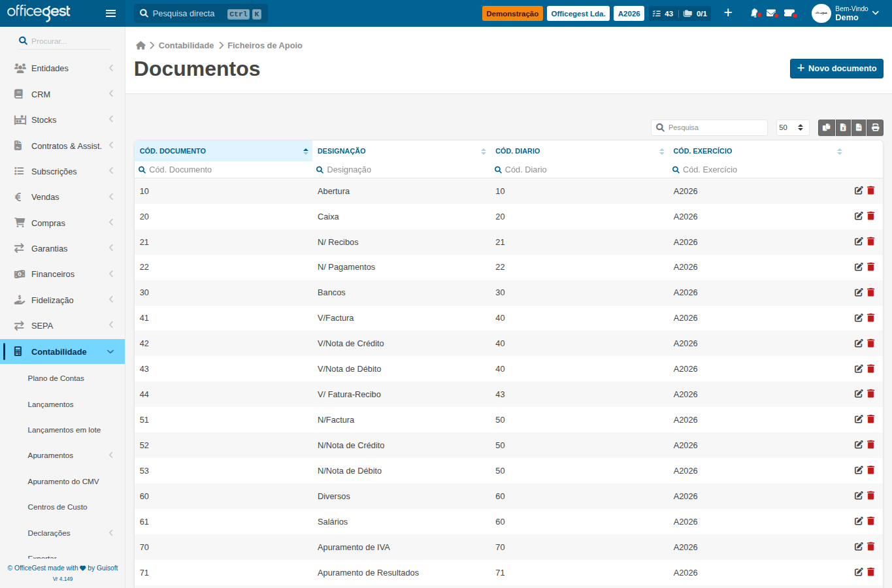
Task: Print the documents table
Action: [875, 127]
